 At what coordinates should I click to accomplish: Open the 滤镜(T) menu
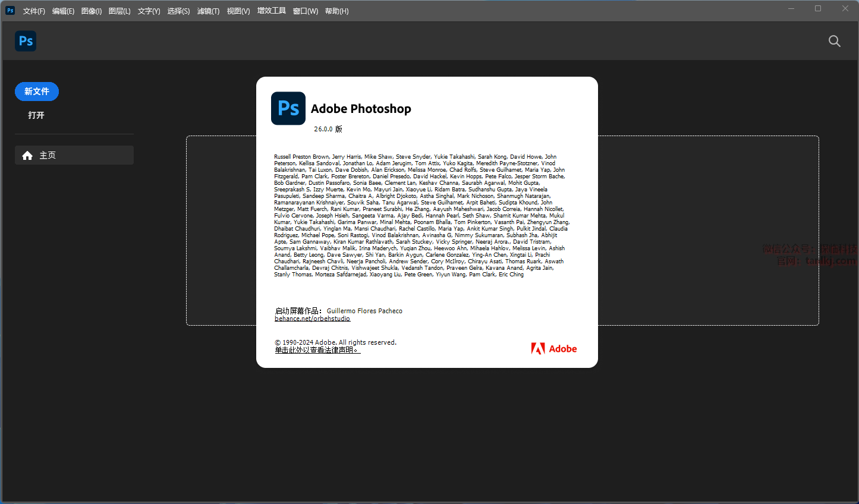click(x=208, y=11)
